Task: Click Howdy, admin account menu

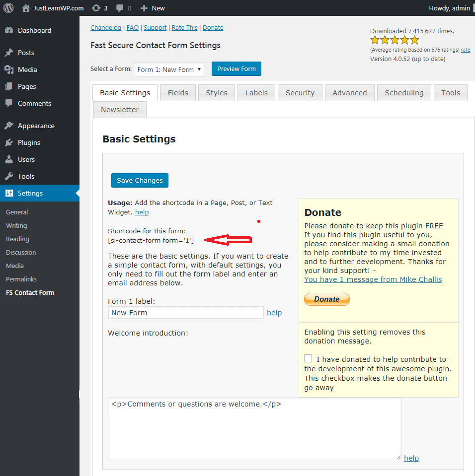Action: coord(450,8)
